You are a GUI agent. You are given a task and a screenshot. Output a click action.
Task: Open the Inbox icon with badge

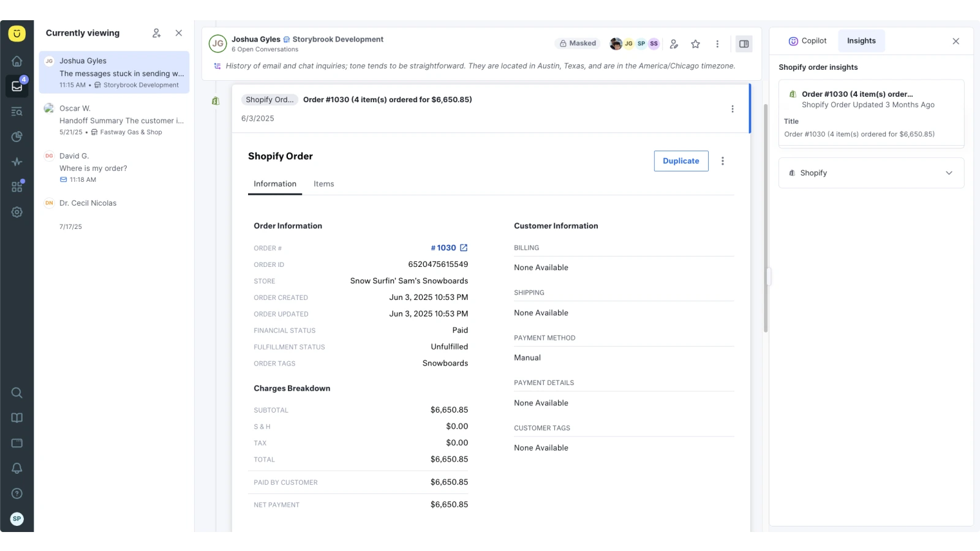(17, 86)
